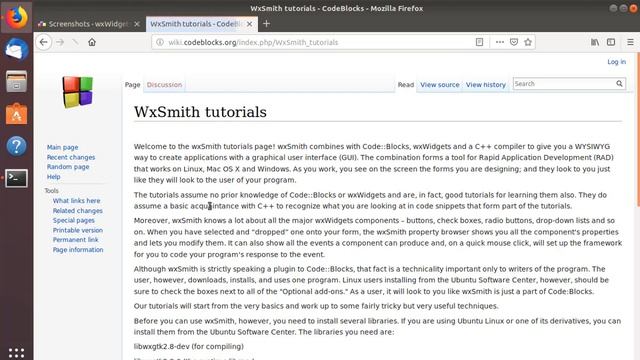Image resolution: width=640 pixels, height=360 pixels.
Task: Bookmark this page with star icon
Action: click(528, 42)
